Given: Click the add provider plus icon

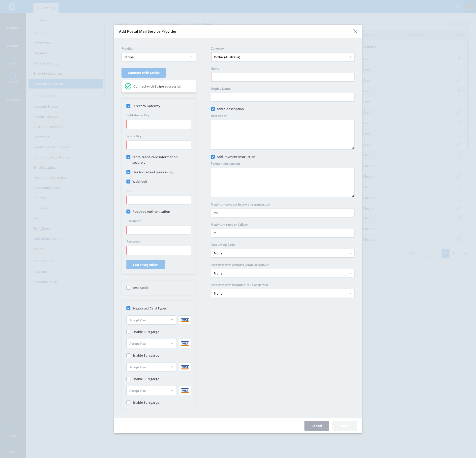Looking at the screenshot, I should click(455, 24).
